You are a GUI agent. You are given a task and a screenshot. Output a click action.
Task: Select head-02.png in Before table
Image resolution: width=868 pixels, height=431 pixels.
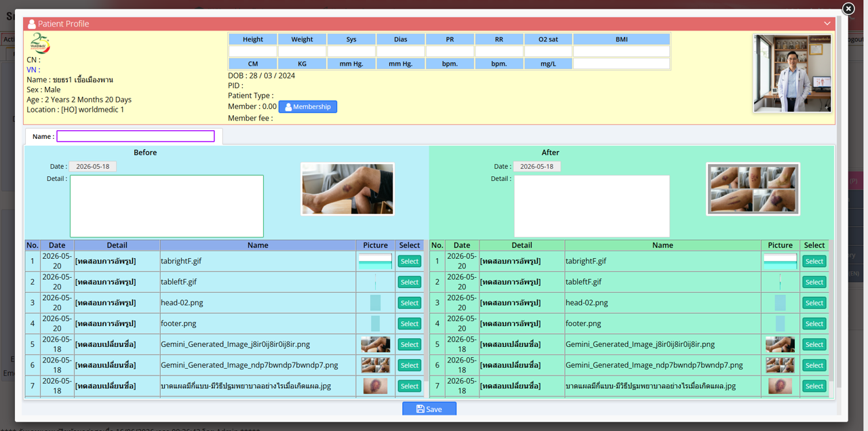pos(410,303)
